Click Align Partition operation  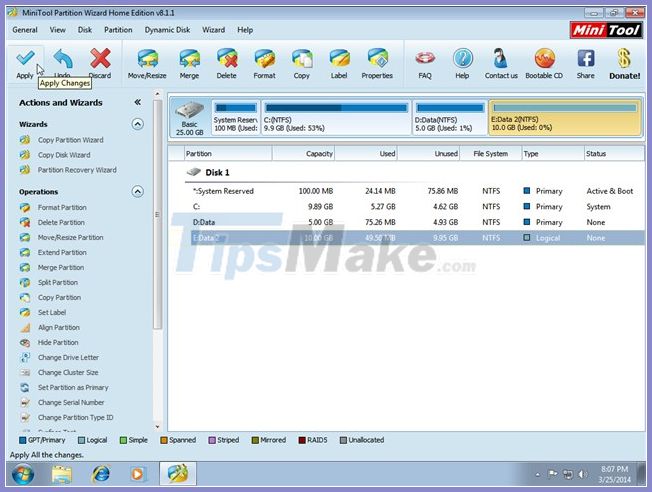(59, 327)
